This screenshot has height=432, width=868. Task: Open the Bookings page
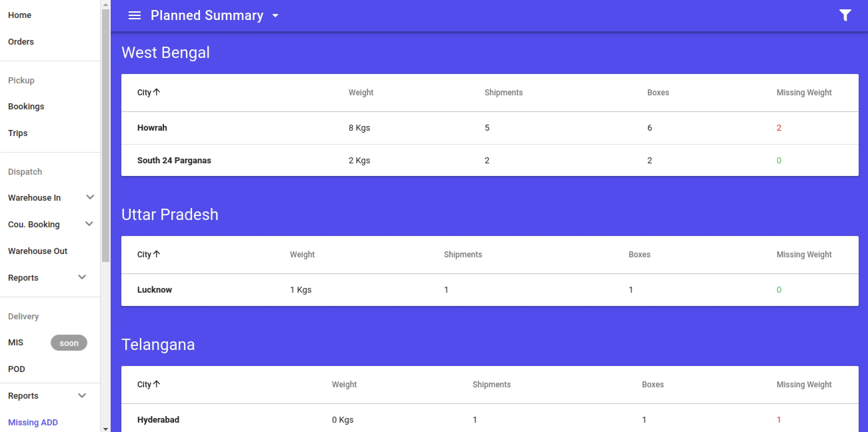click(26, 106)
